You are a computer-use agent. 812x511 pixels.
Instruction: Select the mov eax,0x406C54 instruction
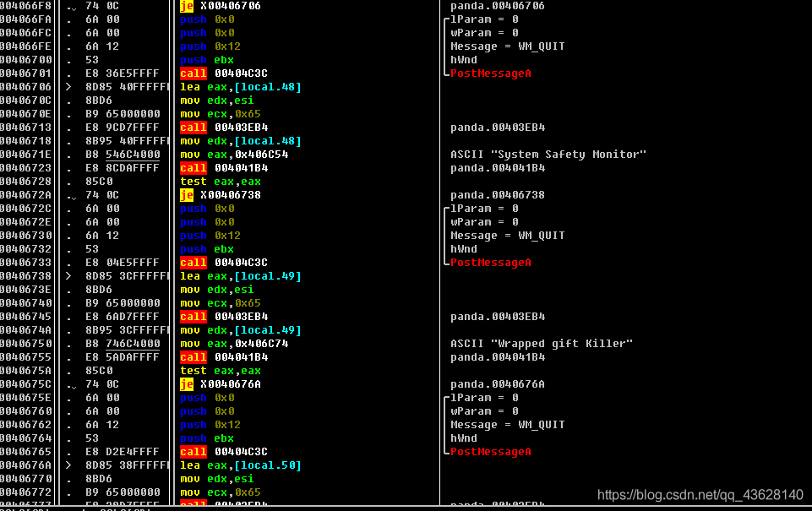[x=234, y=155]
